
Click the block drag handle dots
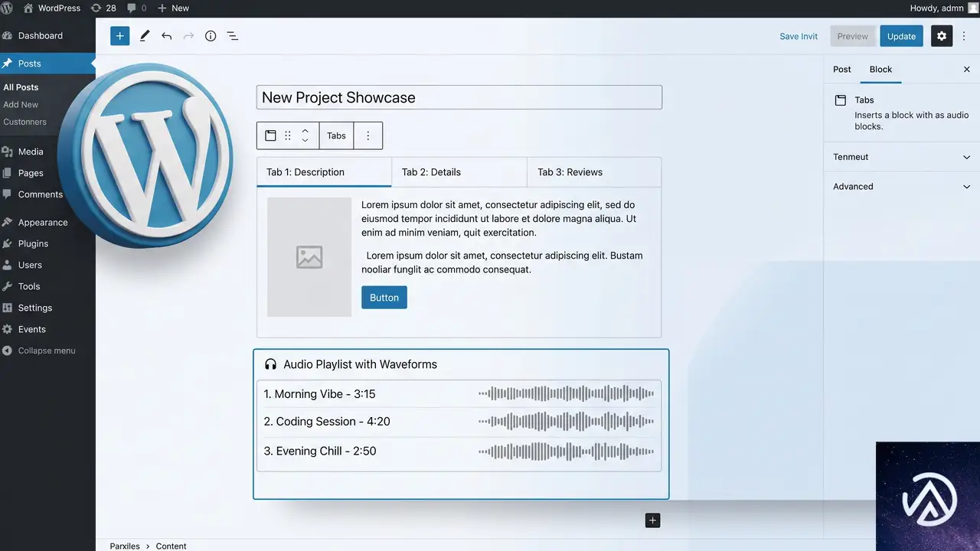[x=288, y=135]
